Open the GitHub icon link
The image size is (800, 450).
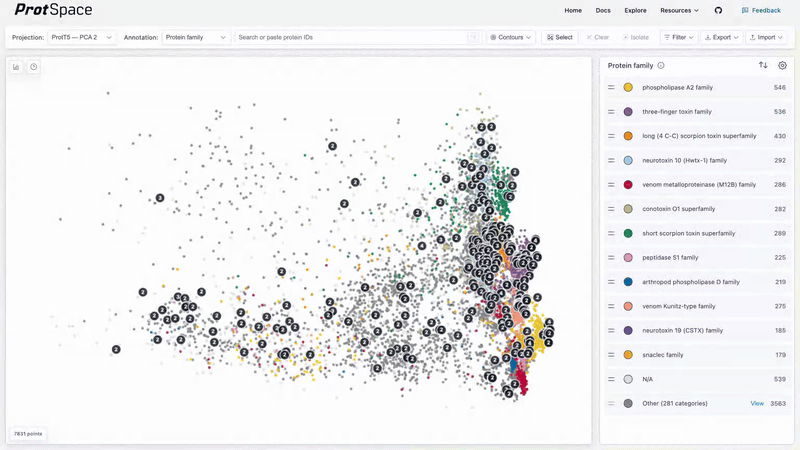(718, 10)
